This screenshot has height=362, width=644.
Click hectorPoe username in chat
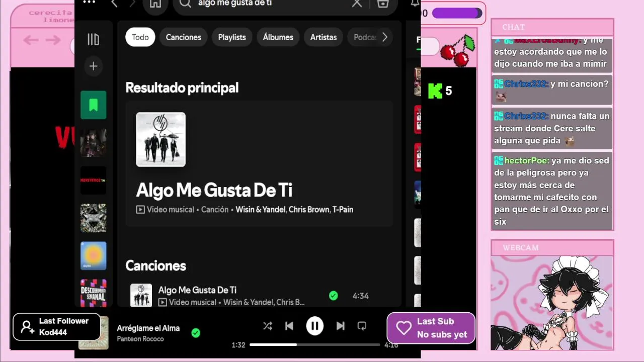[527, 161]
